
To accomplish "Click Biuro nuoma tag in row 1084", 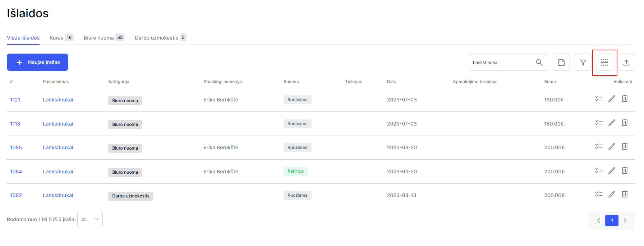I will coord(125,172).
